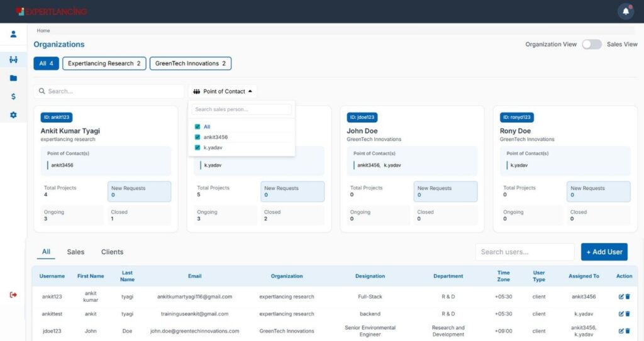Open the settings gear sidebar icon

click(14, 115)
